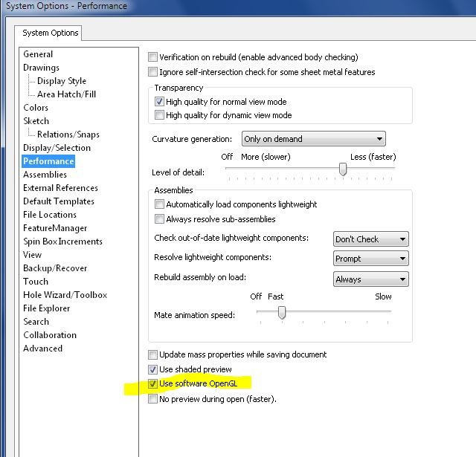This screenshot has width=476, height=457.
Task: Open File Locations options
Action: pyautogui.click(x=50, y=215)
